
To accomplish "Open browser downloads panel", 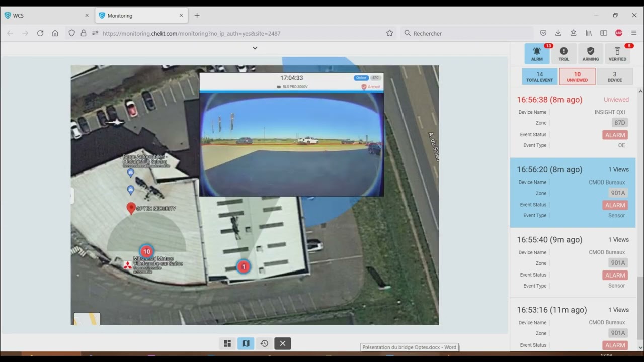I will [558, 33].
